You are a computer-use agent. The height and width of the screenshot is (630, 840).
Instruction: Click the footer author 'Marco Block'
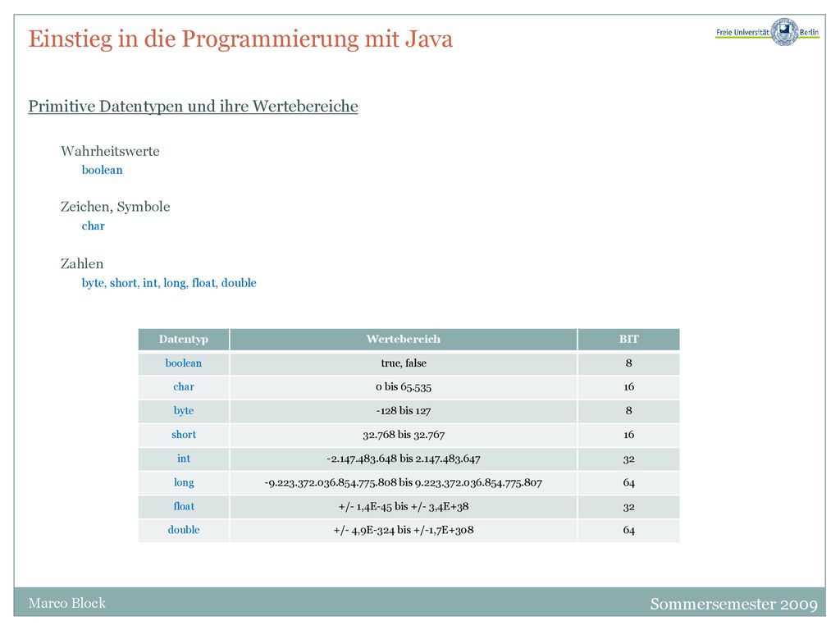[x=67, y=603]
